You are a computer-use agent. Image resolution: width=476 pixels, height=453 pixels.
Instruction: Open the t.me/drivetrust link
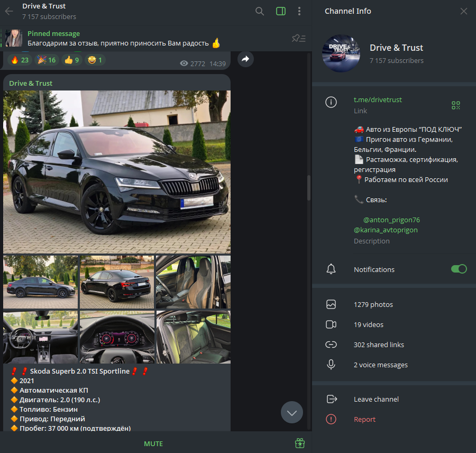(378, 100)
